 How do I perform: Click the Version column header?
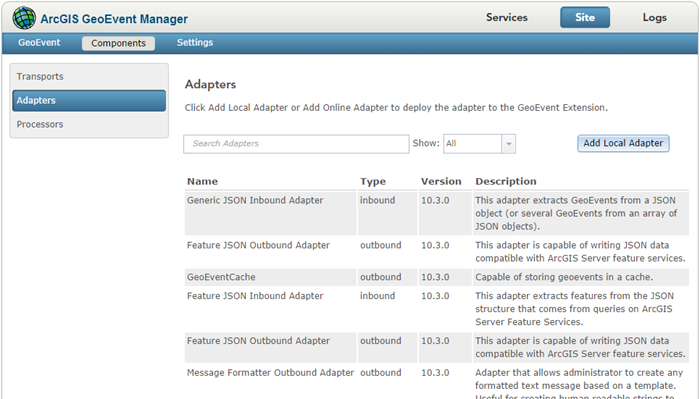(441, 182)
